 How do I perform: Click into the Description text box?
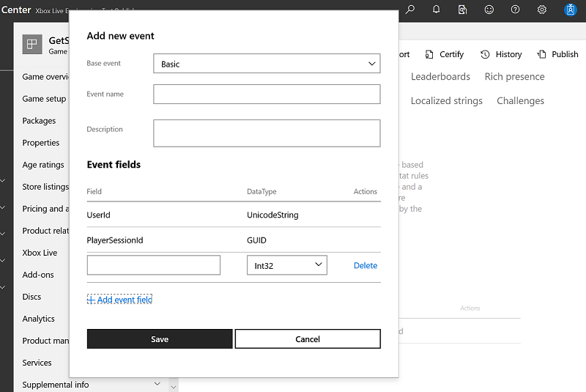click(x=267, y=133)
